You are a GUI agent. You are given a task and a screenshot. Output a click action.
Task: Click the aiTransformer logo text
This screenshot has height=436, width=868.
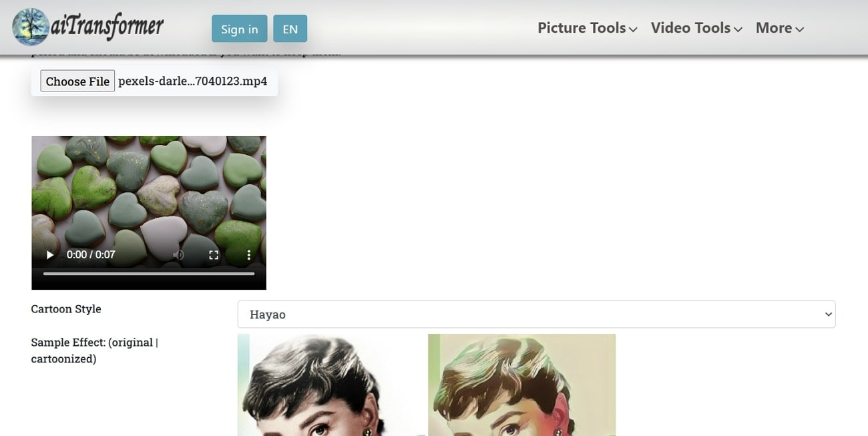[107, 27]
